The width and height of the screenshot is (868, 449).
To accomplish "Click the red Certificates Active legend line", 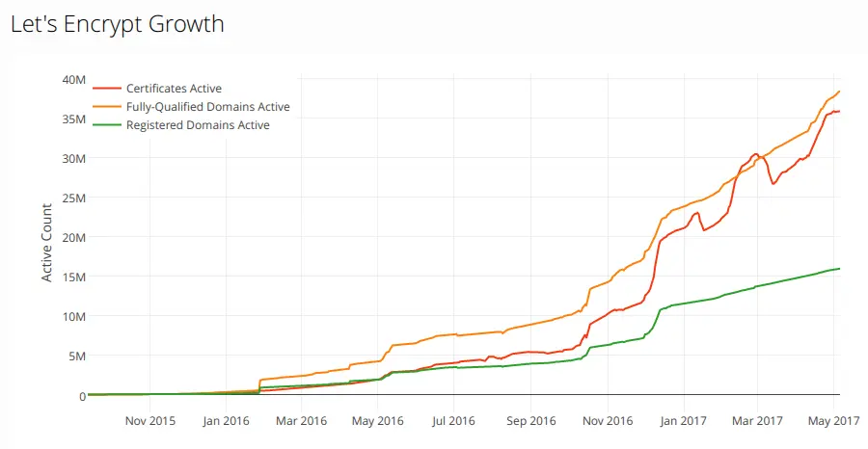I will pyautogui.click(x=106, y=89).
